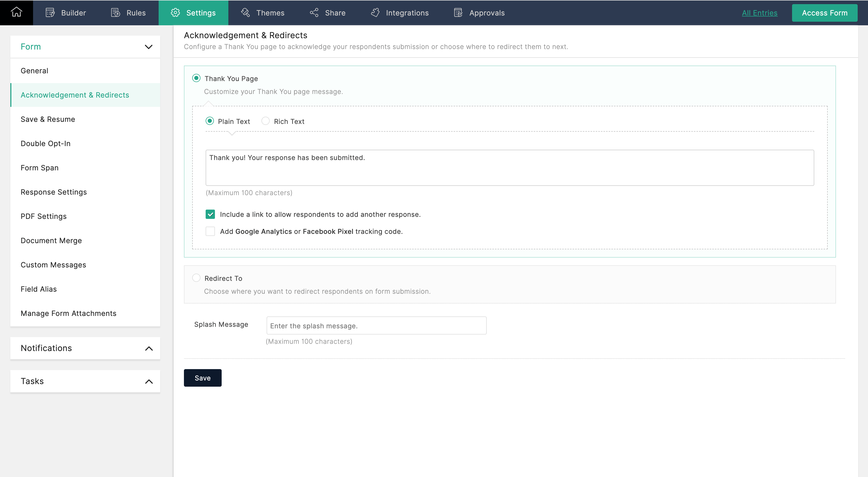Save the acknowledgement settings

[203, 378]
